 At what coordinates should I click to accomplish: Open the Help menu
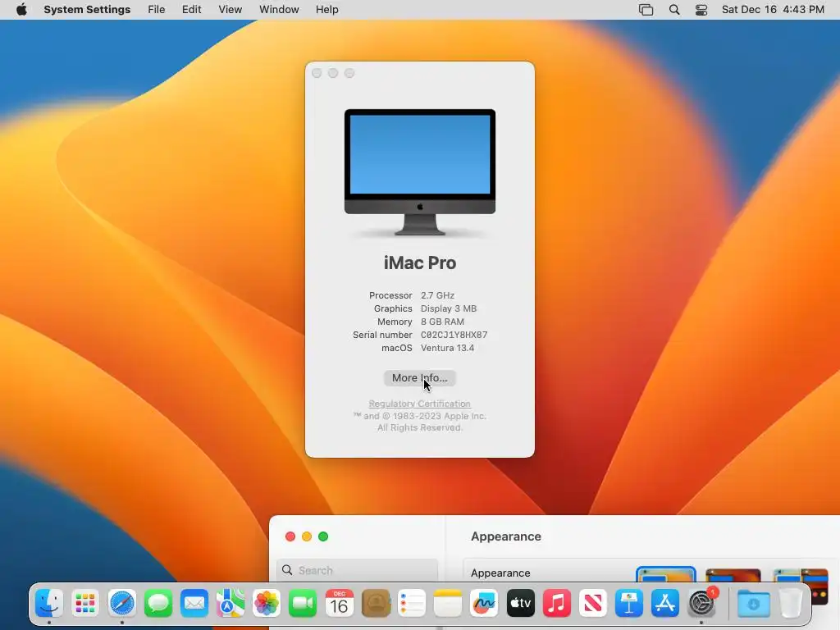326,10
